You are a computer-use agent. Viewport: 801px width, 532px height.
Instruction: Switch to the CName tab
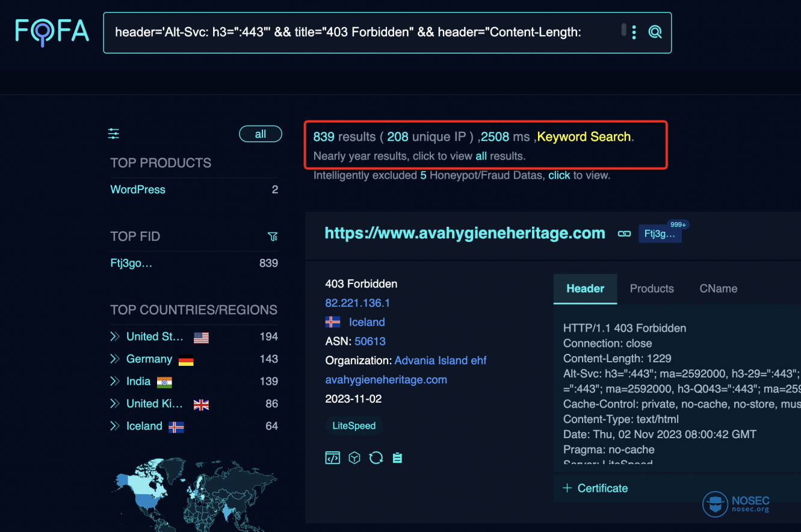pos(719,289)
